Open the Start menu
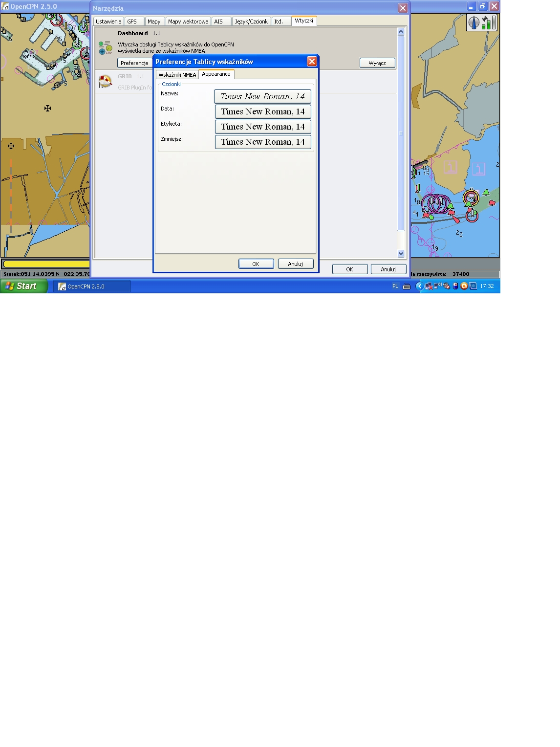This screenshot has width=560, height=747. pos(24,286)
